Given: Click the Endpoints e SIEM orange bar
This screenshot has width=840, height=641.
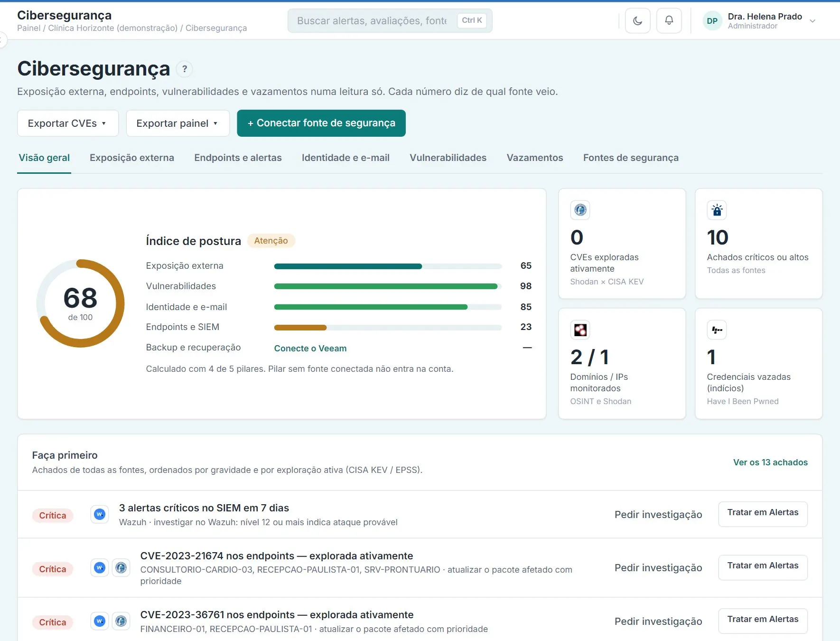Looking at the screenshot, I should [300, 328].
